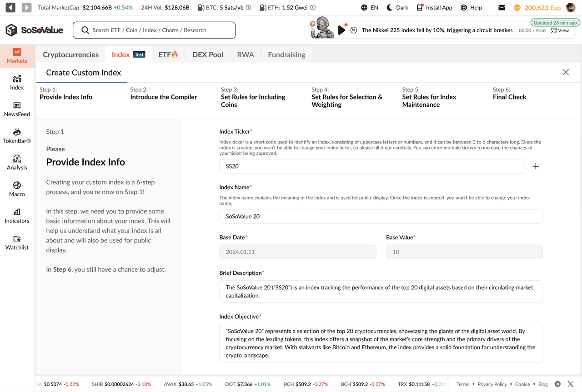Click the ETH gas fee icon
Screen dimensions: 582x392
point(263,7)
